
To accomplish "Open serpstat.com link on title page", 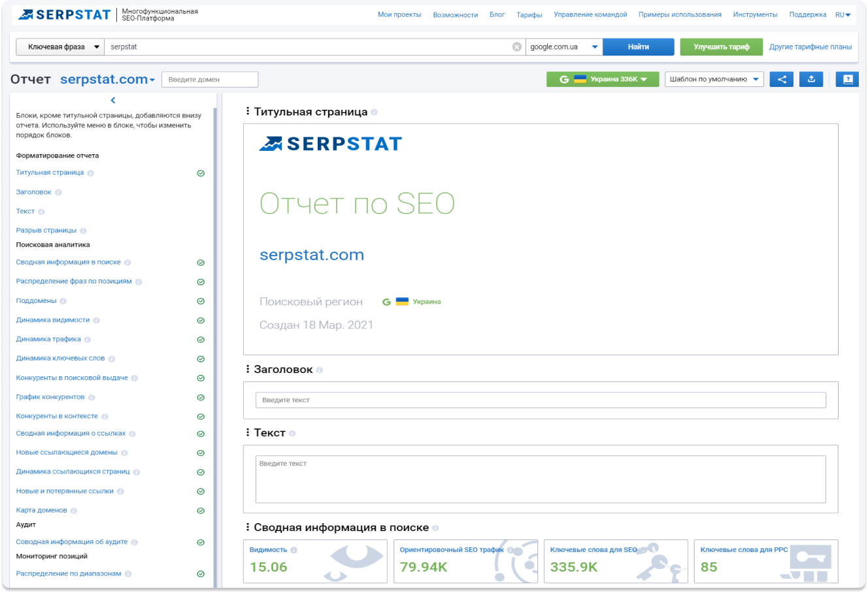I will pyautogui.click(x=312, y=255).
